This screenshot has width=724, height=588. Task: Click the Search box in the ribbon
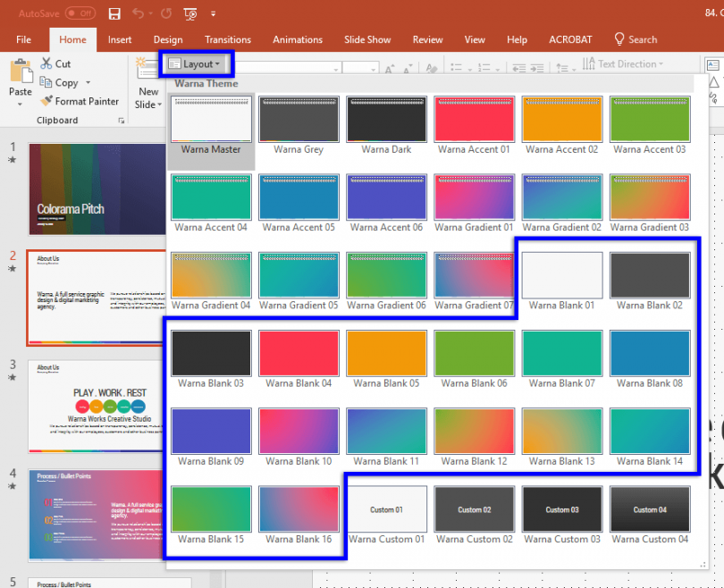point(636,39)
